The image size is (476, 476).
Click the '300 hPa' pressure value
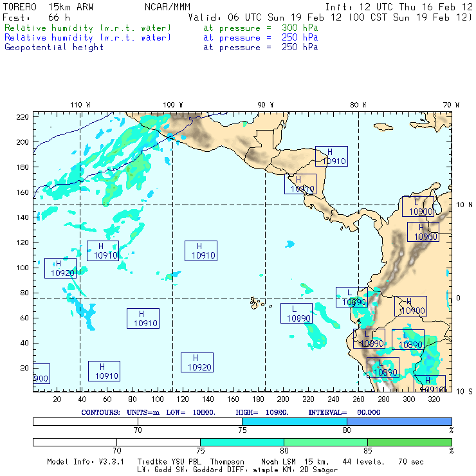click(x=300, y=28)
